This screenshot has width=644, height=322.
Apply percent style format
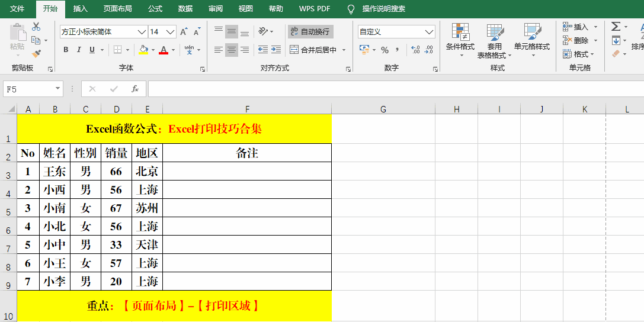pyautogui.click(x=385, y=50)
